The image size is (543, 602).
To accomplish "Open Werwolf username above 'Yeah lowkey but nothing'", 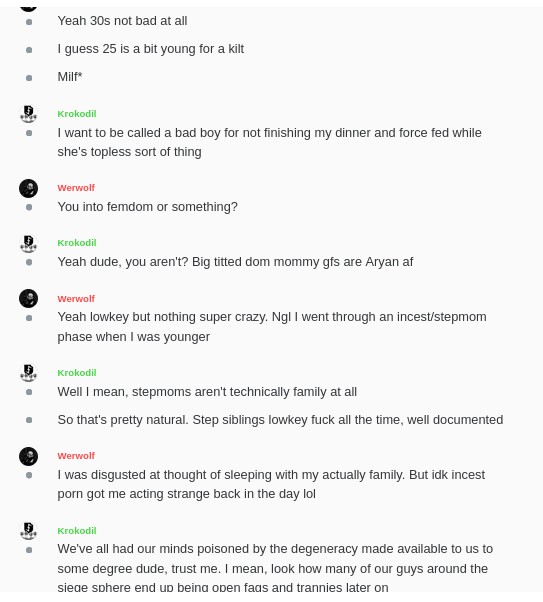I will coord(76,299).
